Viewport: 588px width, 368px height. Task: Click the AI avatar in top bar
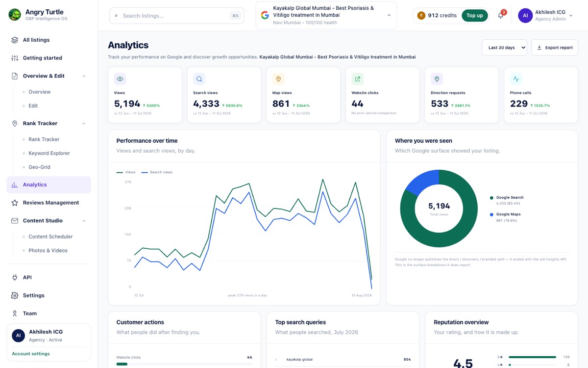[525, 16]
